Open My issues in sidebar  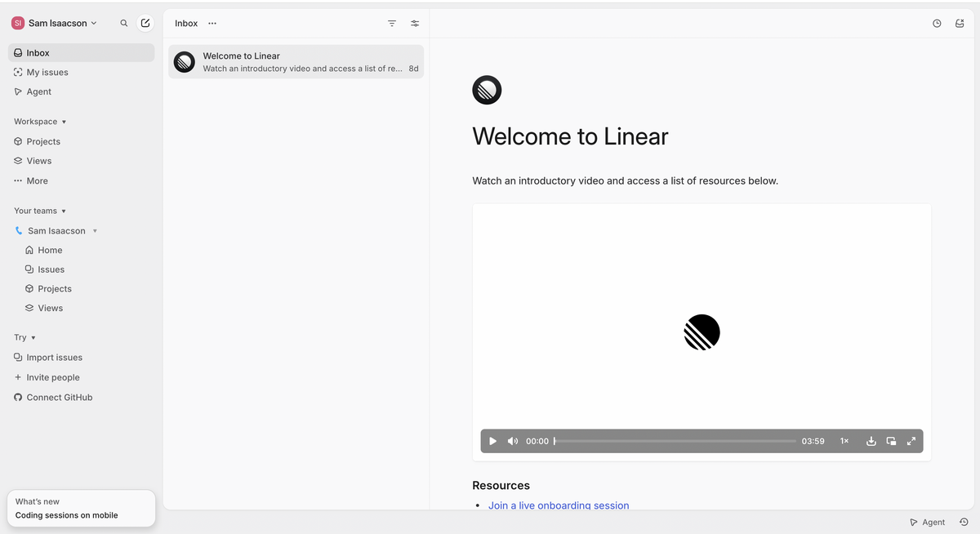click(x=81, y=73)
